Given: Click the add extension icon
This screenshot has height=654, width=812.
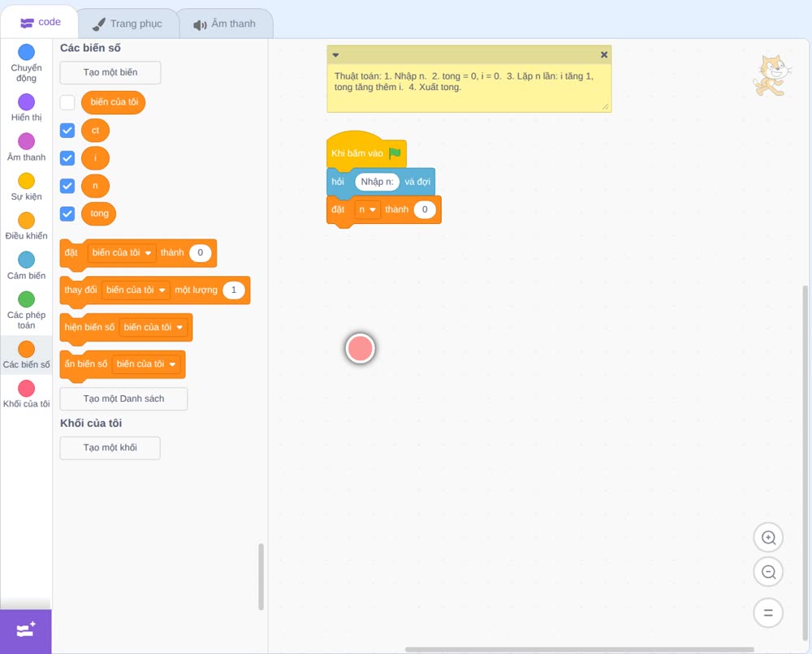Looking at the screenshot, I should click(x=26, y=630).
